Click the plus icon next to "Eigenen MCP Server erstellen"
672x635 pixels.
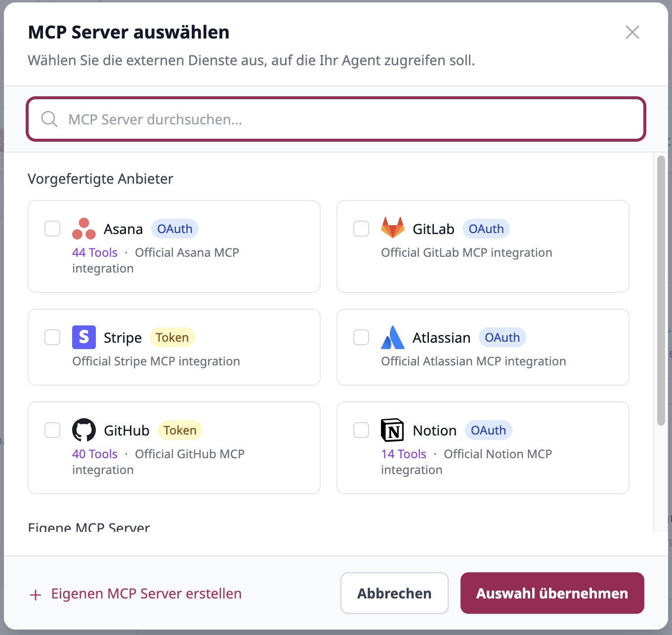coord(36,594)
